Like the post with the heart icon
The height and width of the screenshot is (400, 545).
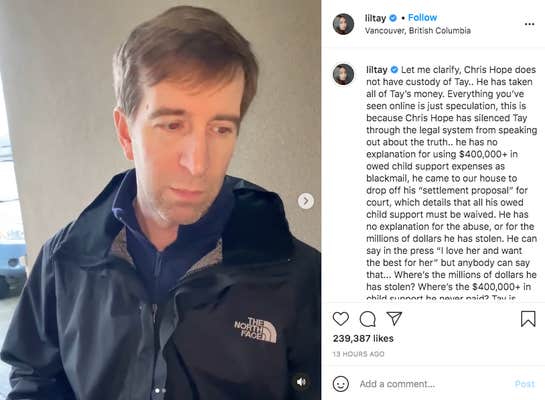(341, 319)
